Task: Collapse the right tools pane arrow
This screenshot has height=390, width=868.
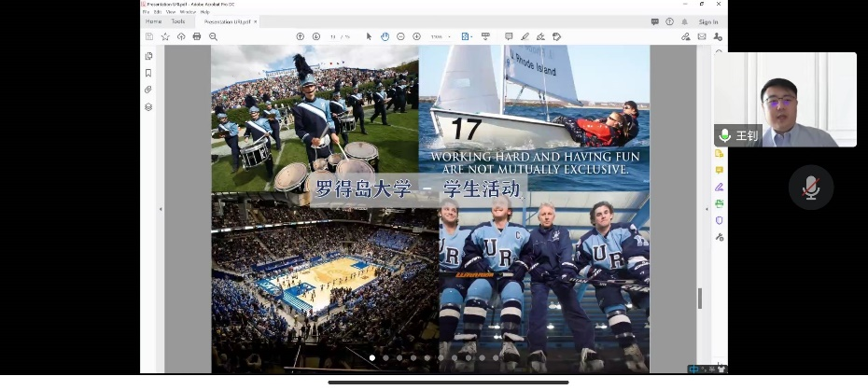Action: 707,209
